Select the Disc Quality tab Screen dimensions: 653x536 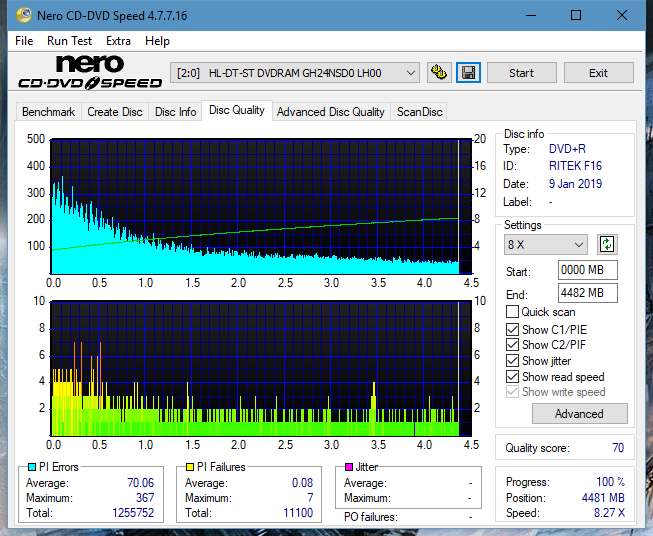point(237,110)
